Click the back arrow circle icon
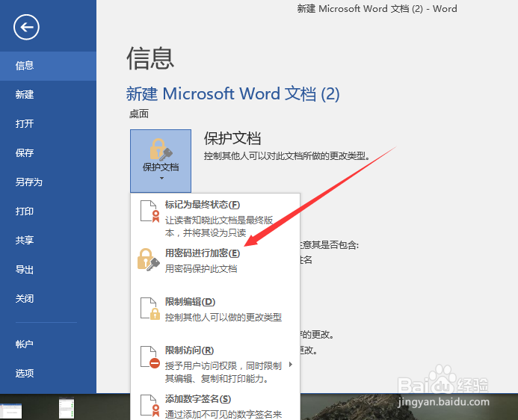Image resolution: width=518 pixels, height=420 pixels. click(26, 27)
